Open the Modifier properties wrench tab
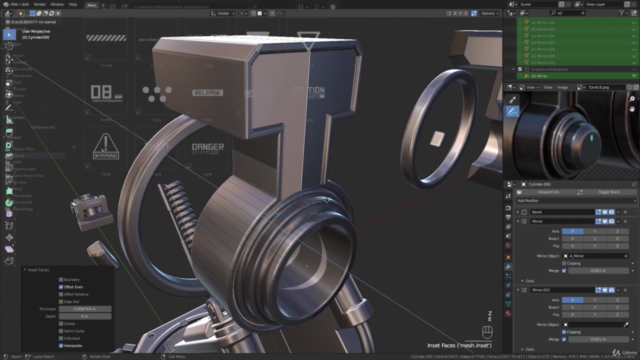This screenshot has width=640, height=360. click(508, 267)
